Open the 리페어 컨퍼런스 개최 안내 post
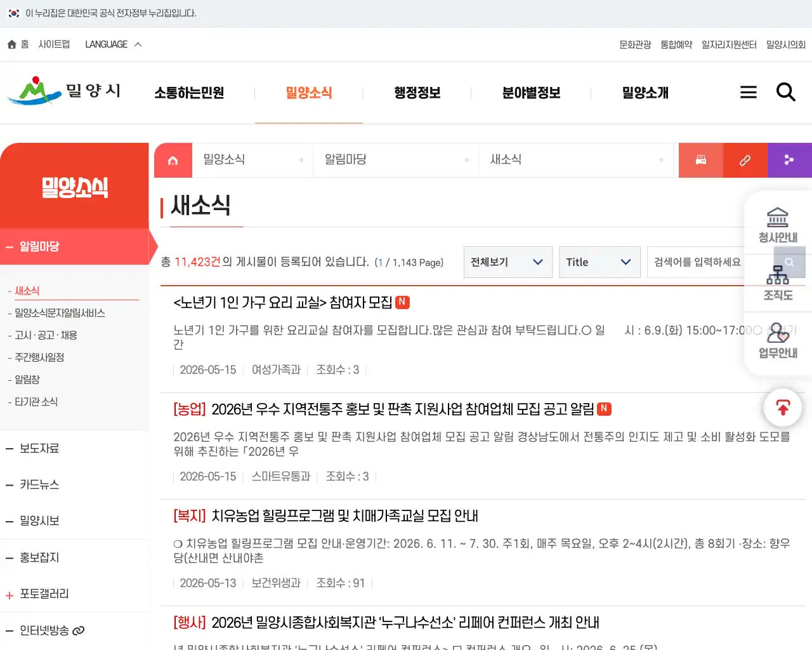 (386, 623)
